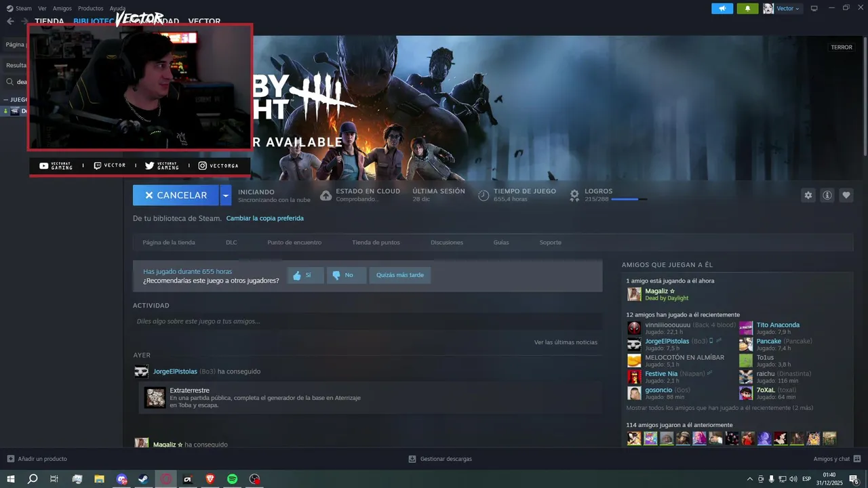This screenshot has width=868, height=488.
Task: Click the achievements progress bar
Action: (629, 199)
